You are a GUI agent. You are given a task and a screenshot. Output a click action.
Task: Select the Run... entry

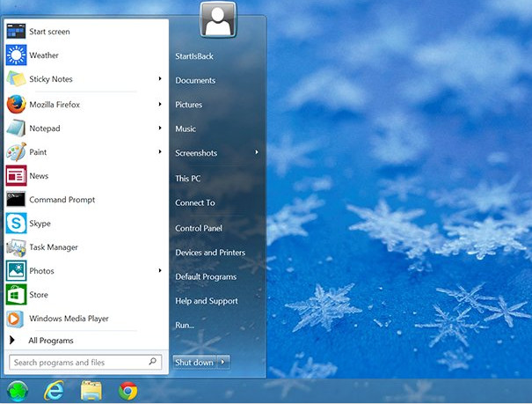[x=185, y=326]
